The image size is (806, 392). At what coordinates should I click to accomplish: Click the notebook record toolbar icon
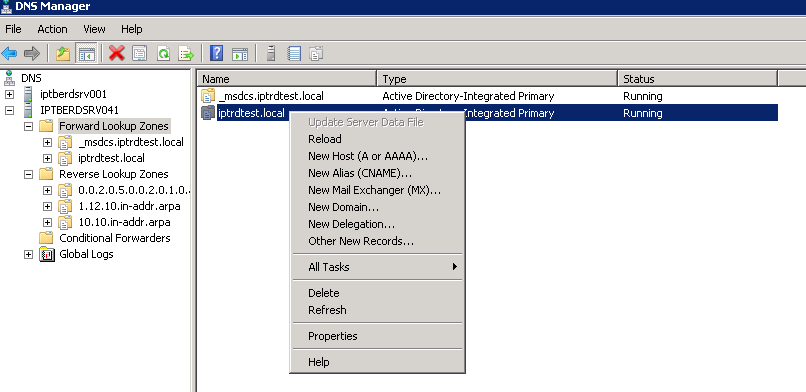[294, 53]
